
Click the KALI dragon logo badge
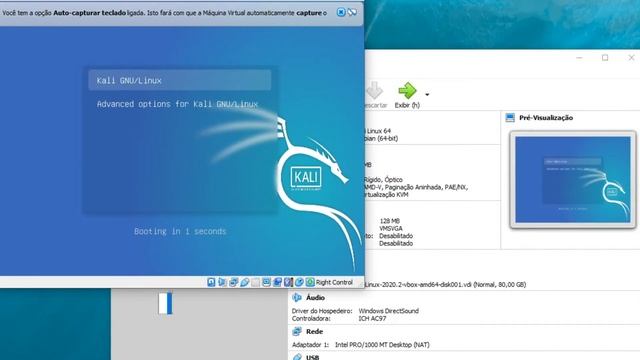tap(306, 178)
